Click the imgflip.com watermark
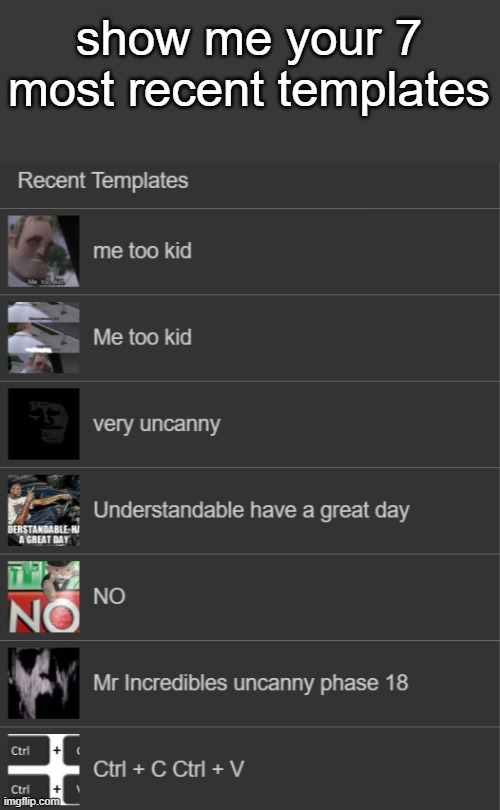 pyautogui.click(x=31, y=801)
